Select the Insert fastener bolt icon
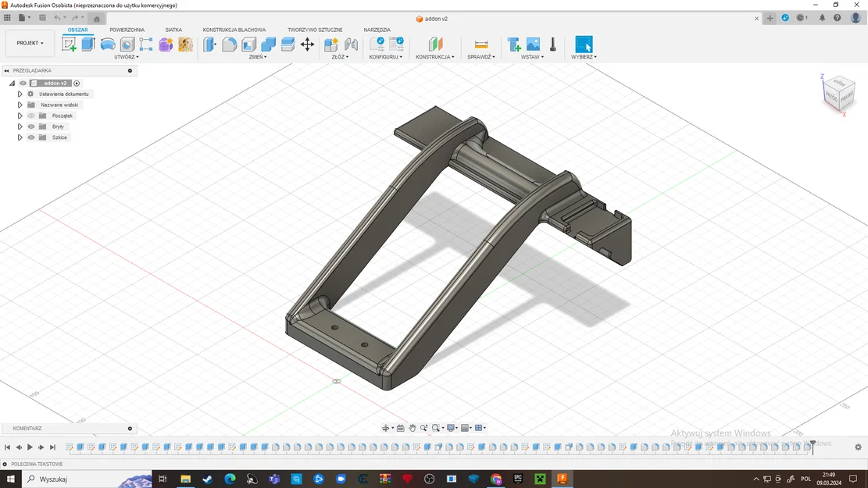The width and height of the screenshot is (868, 488). pos(552,45)
